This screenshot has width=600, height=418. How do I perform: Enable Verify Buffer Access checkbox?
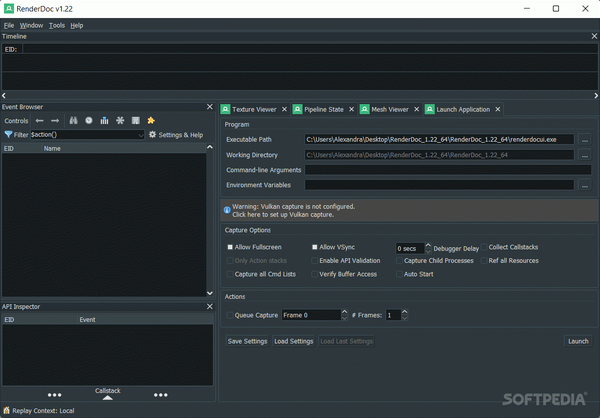(x=315, y=274)
